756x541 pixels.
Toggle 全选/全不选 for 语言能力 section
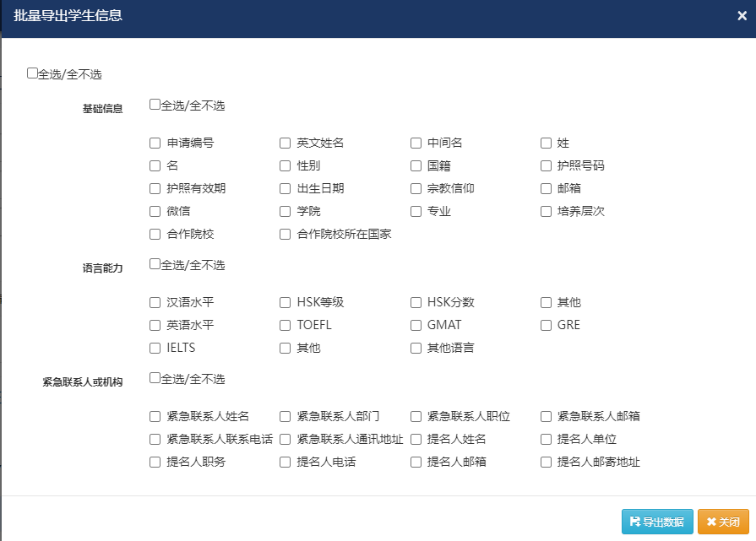coord(155,264)
